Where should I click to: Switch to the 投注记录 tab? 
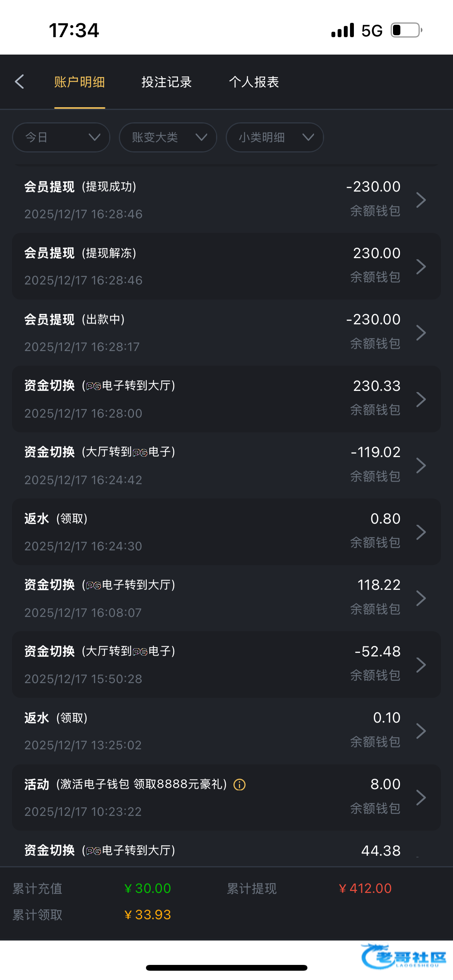[166, 82]
